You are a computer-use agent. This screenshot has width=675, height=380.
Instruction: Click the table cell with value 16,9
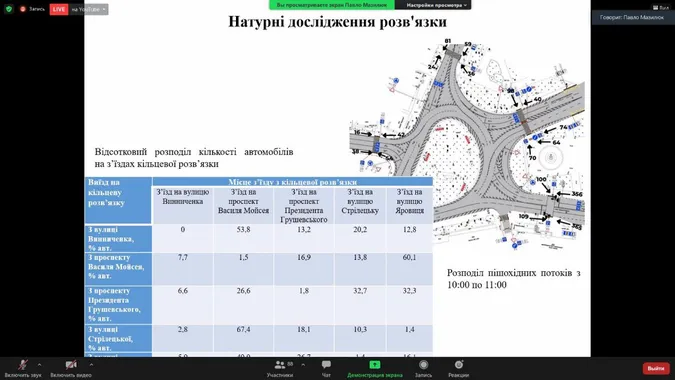point(303,269)
